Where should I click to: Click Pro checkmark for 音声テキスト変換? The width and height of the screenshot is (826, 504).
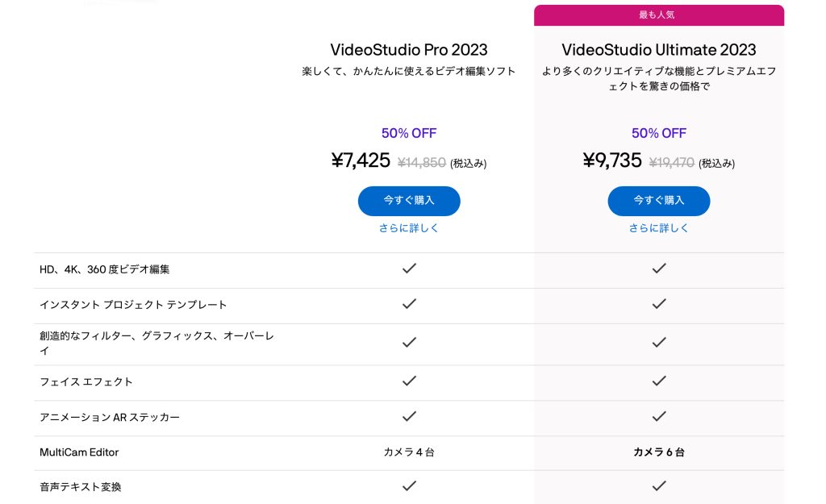pyautogui.click(x=409, y=485)
